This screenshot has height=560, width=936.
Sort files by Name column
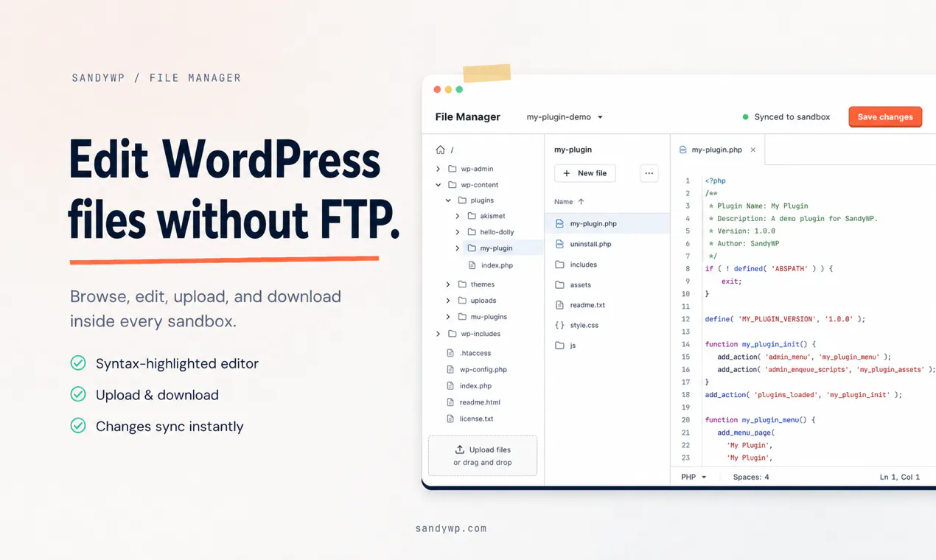[569, 202]
